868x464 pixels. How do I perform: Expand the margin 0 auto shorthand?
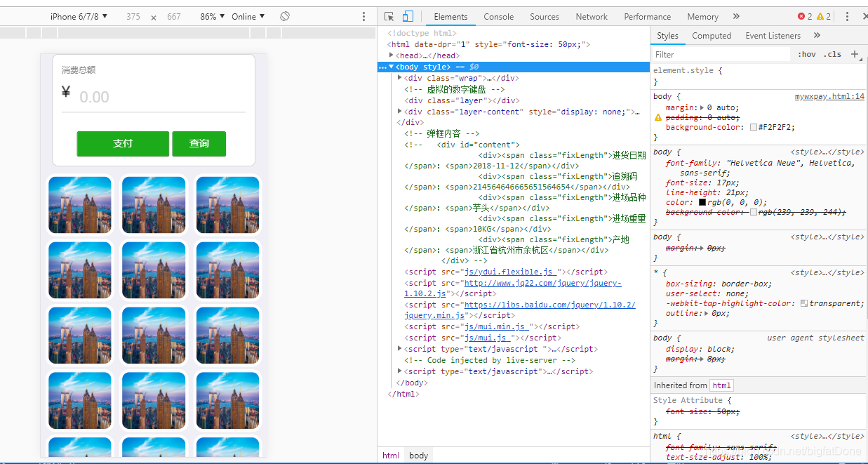703,108
